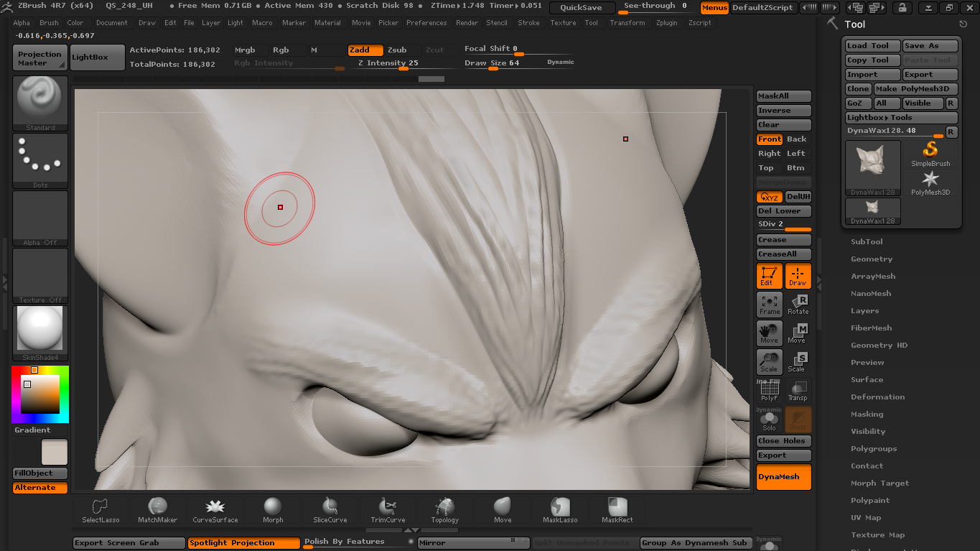The height and width of the screenshot is (551, 980).
Task: Select the MaskLasso brush
Action: tap(560, 510)
